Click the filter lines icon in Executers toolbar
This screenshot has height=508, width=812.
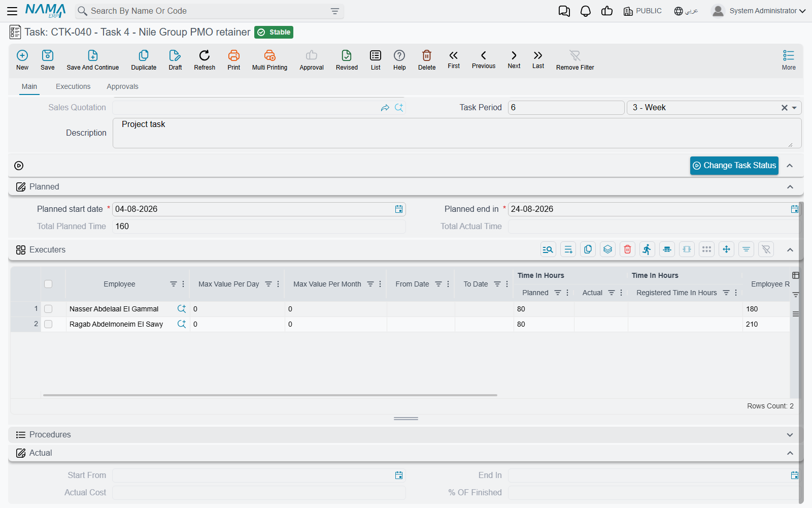[746, 249]
